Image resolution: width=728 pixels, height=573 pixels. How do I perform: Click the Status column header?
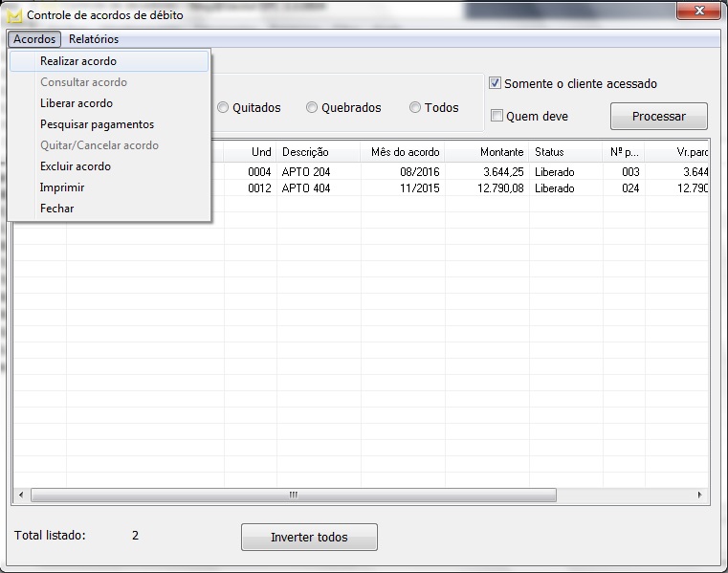tap(564, 152)
